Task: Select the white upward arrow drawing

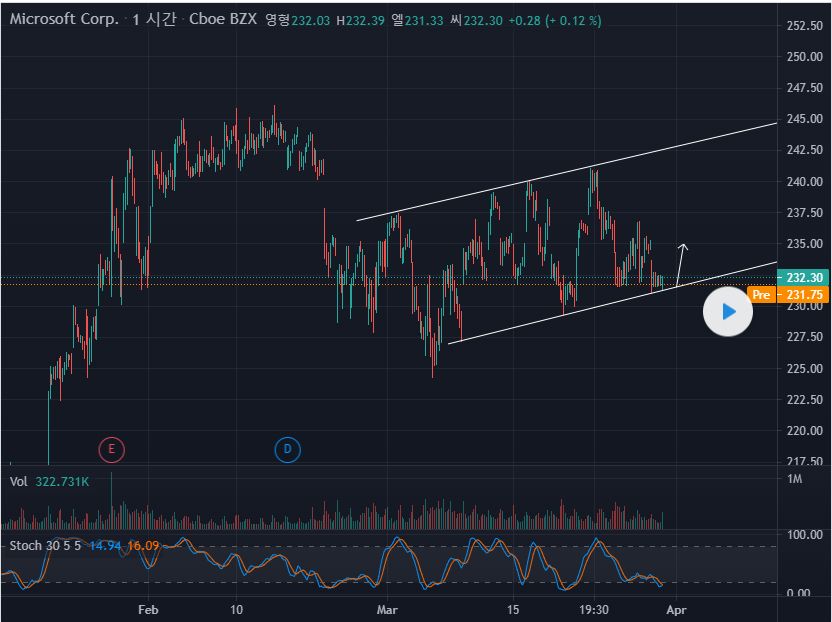Action: point(681,264)
